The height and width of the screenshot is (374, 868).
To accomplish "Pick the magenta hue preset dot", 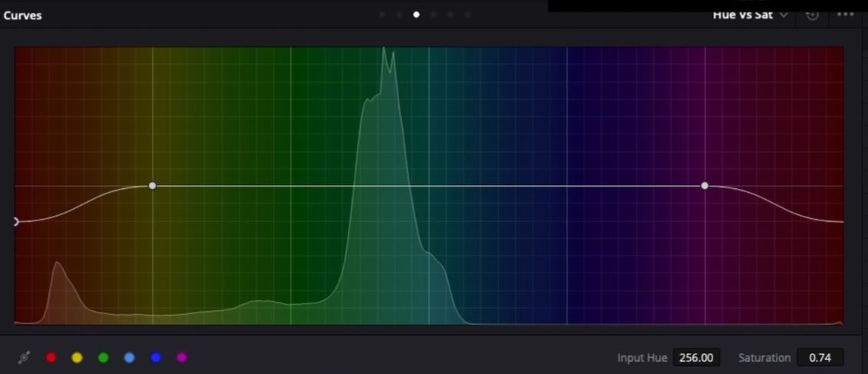I will click(182, 358).
